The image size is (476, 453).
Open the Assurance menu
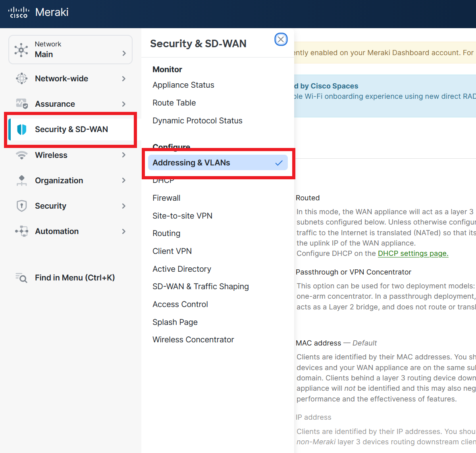click(x=70, y=104)
